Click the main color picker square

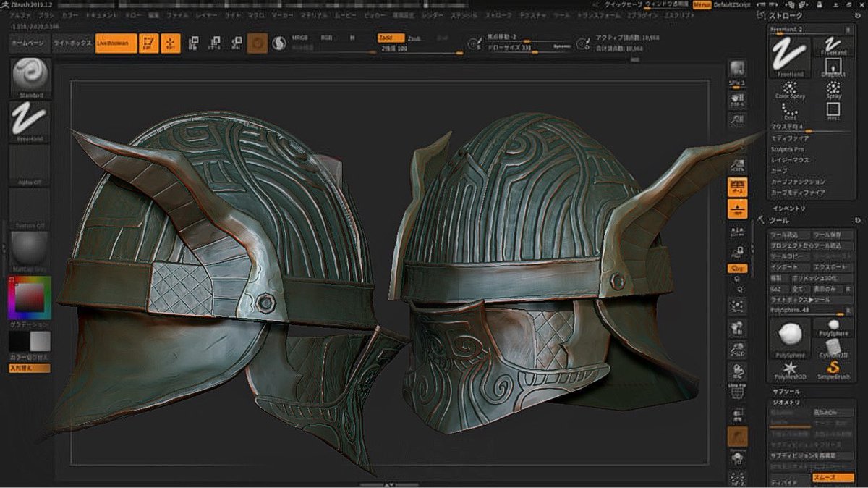(x=29, y=298)
